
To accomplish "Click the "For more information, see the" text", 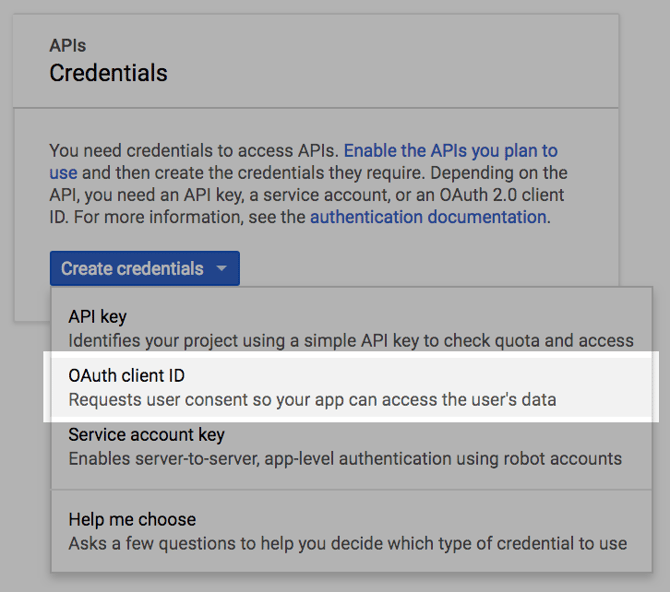I will (190, 217).
